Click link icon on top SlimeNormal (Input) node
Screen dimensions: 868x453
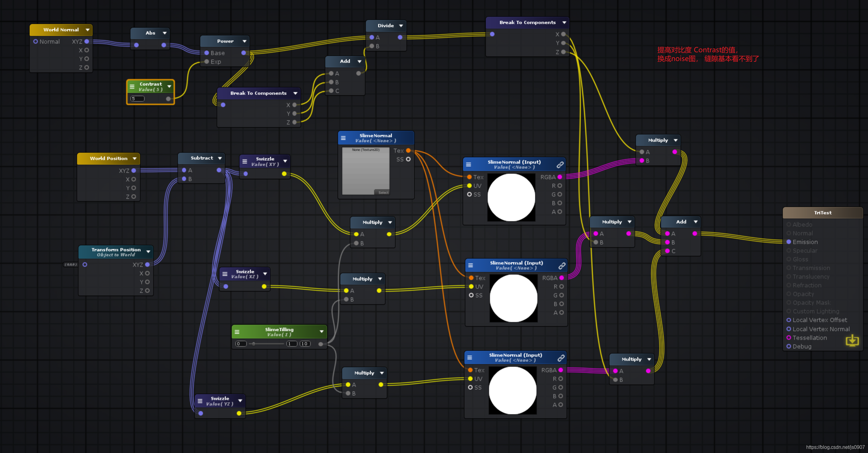560,165
